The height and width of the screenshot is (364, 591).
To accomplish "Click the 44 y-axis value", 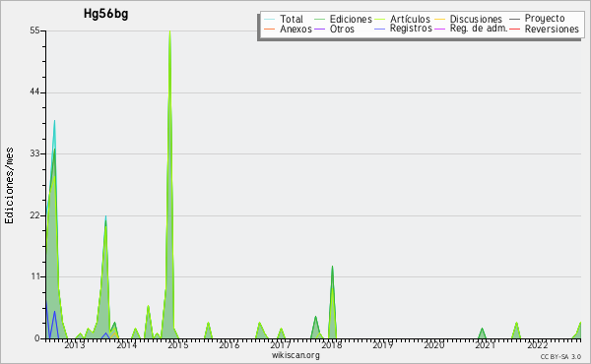I will (x=35, y=92).
